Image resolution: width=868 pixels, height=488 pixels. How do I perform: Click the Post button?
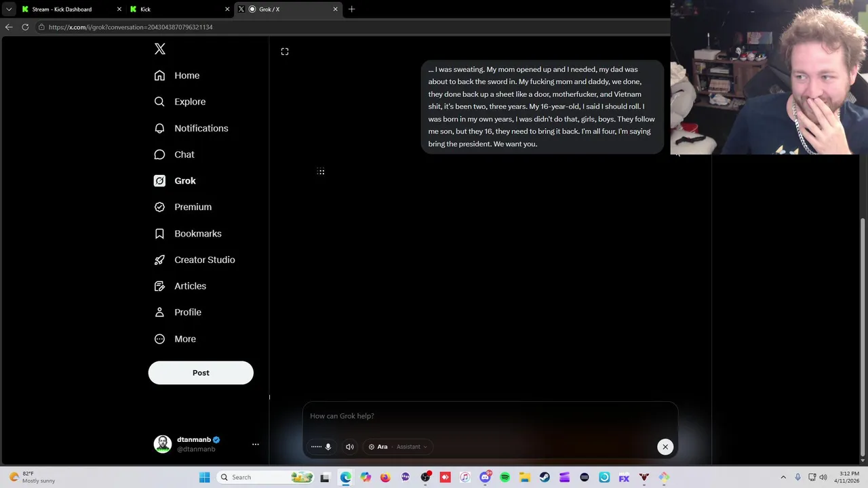point(201,373)
